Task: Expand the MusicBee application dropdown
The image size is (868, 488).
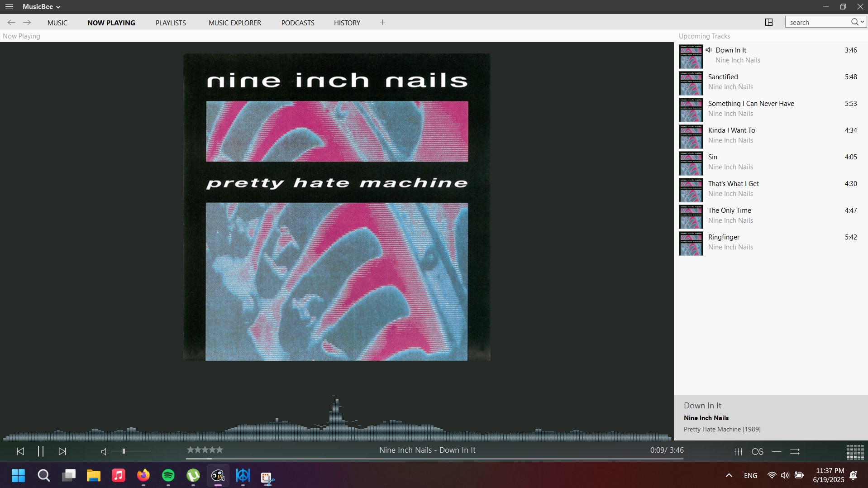Action: [x=41, y=7]
